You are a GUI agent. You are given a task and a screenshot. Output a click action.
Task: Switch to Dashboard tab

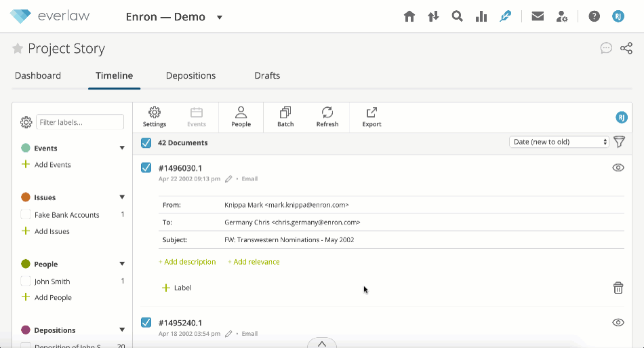pos(38,75)
